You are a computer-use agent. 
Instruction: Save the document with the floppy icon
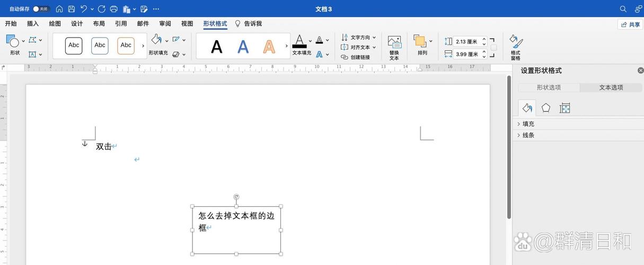tap(72, 9)
